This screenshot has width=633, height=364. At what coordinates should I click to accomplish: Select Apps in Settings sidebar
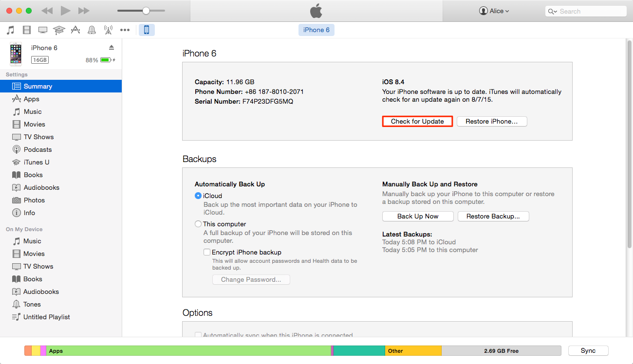pyautogui.click(x=31, y=99)
